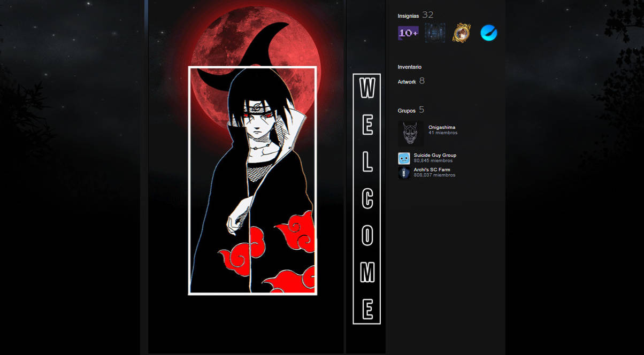Click the Artwork count 8
The height and width of the screenshot is (355, 644).
click(x=422, y=81)
